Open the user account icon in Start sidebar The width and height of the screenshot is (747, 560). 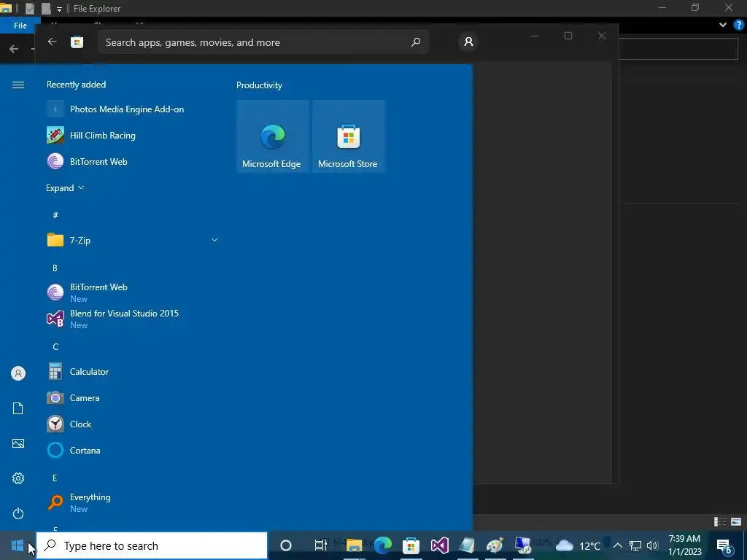pos(18,373)
